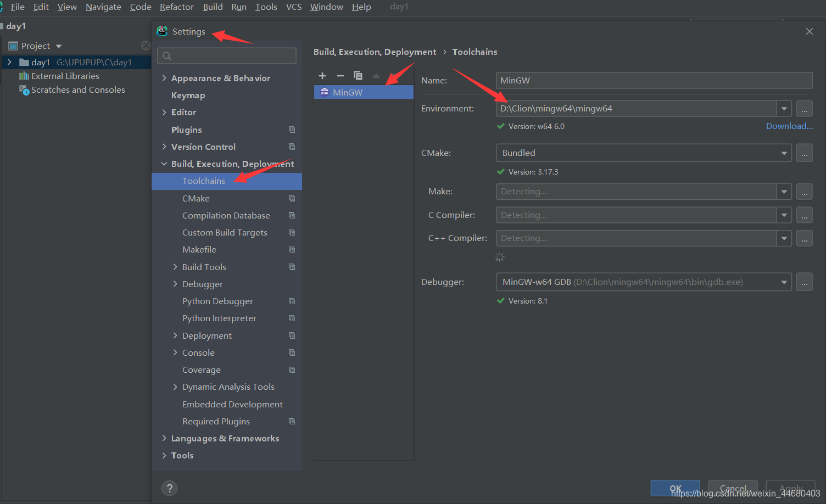This screenshot has height=504, width=826.
Task: Select the Toolchains settings page
Action: click(x=227, y=181)
